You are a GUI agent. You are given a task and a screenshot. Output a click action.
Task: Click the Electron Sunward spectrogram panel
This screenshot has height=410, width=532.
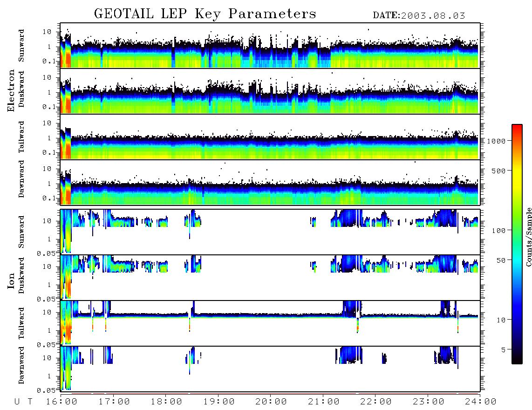[270, 46]
